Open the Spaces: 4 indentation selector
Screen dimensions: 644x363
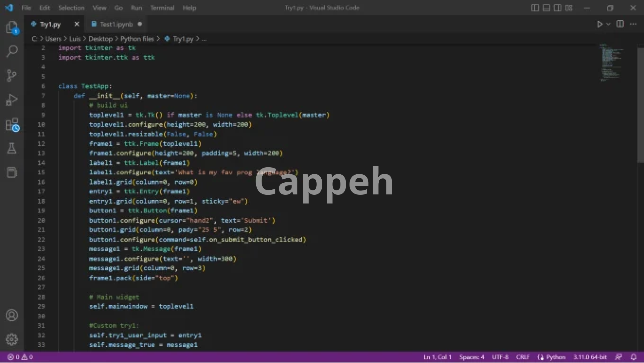[472, 357]
